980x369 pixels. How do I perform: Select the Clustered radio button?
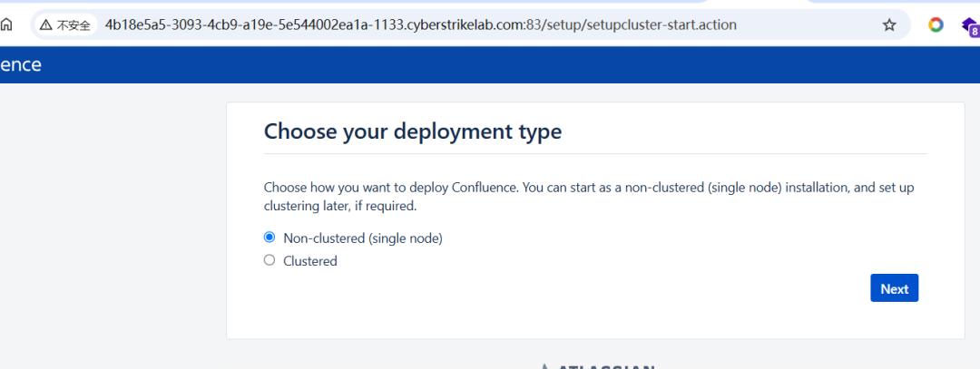269,260
